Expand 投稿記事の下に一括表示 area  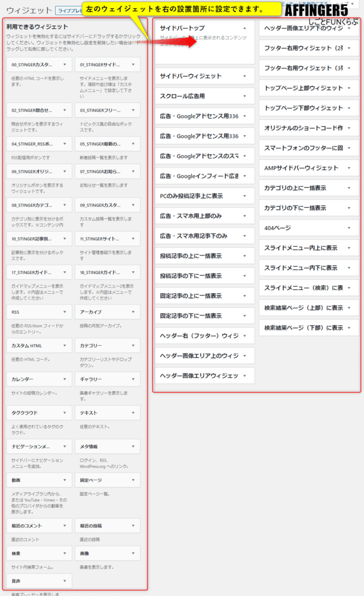point(245,276)
